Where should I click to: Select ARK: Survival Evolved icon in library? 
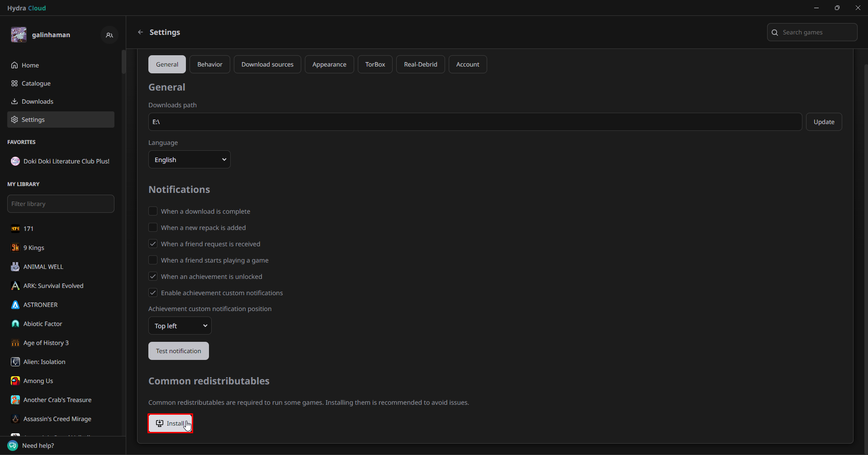click(x=15, y=286)
